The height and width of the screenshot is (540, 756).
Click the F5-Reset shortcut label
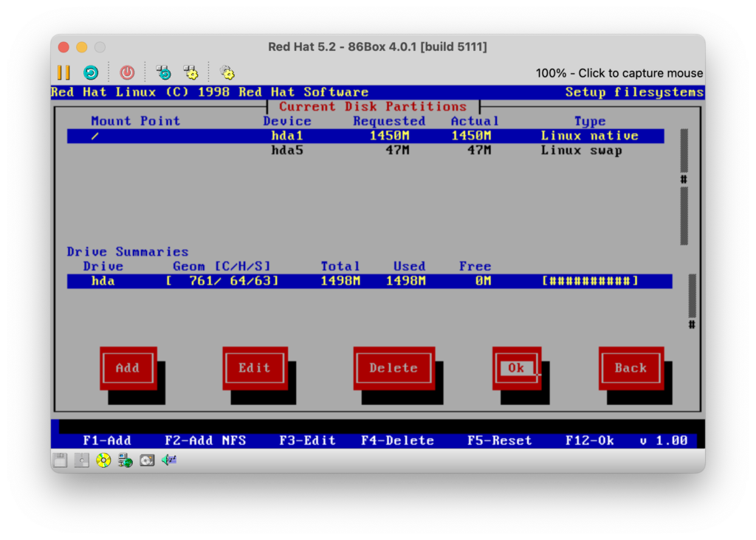500,440
